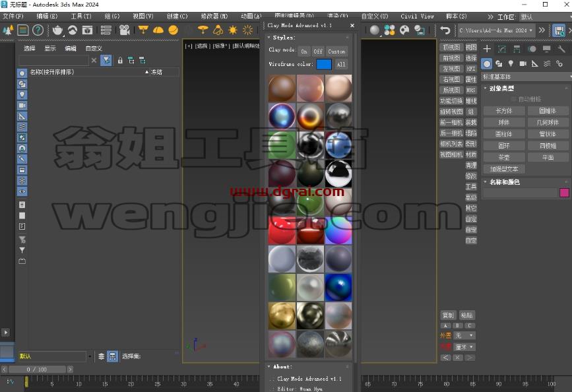Click the lock icon in scene explorer
The height and width of the screenshot is (392, 572).
(120, 60)
